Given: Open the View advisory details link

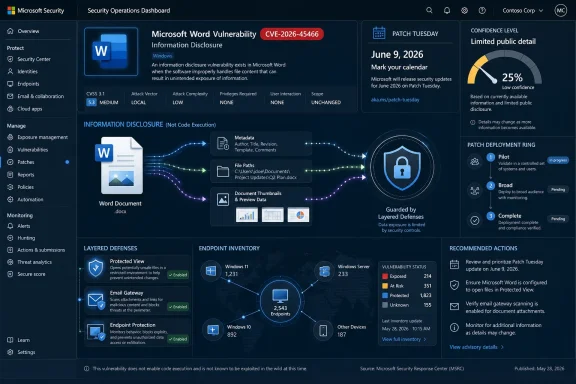Looking at the screenshot, I should click(476, 347).
